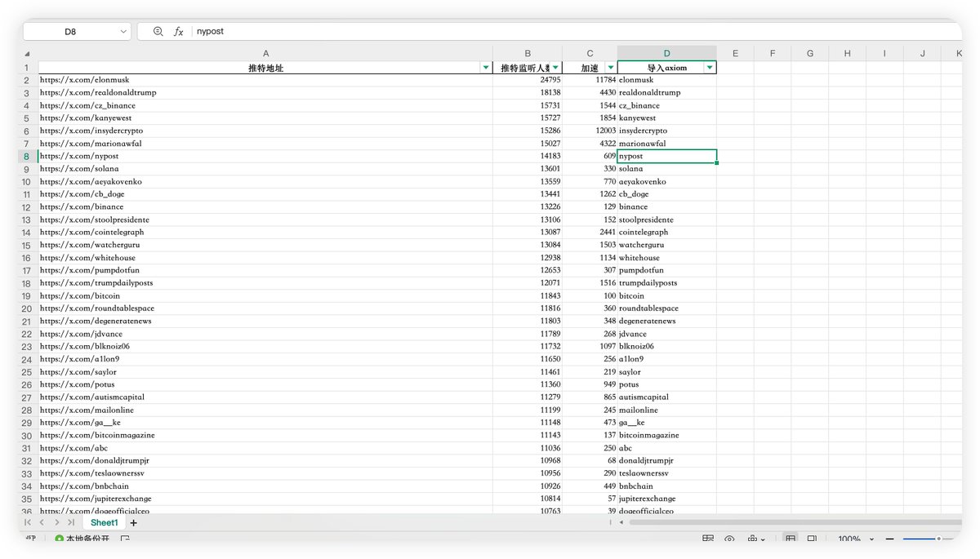Open filter dropdown for 推特地址 column

(486, 68)
